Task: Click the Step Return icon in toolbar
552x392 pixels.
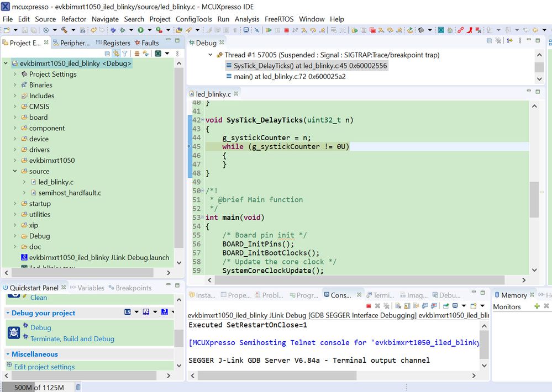Action: [322, 30]
